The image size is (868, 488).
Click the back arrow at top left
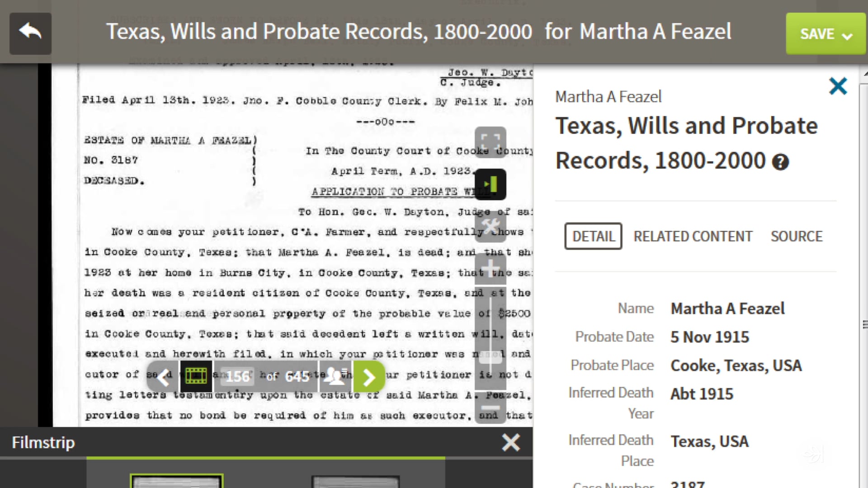pyautogui.click(x=30, y=33)
